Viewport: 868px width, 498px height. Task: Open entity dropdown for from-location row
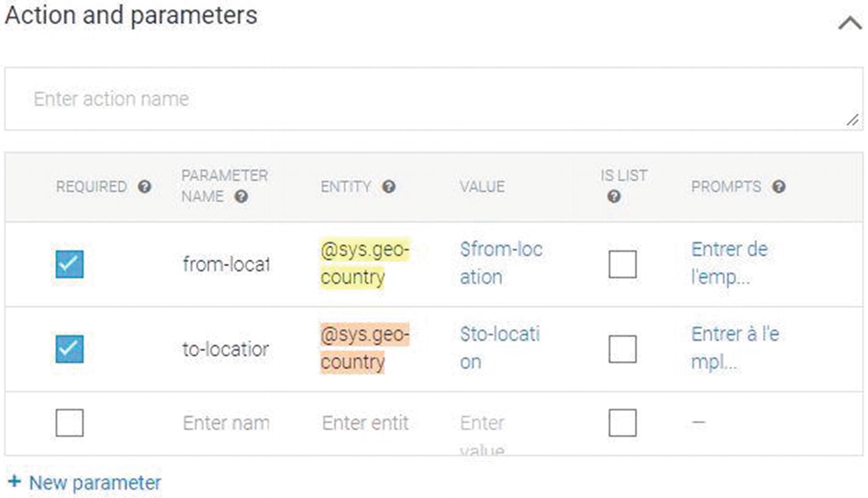click(365, 263)
